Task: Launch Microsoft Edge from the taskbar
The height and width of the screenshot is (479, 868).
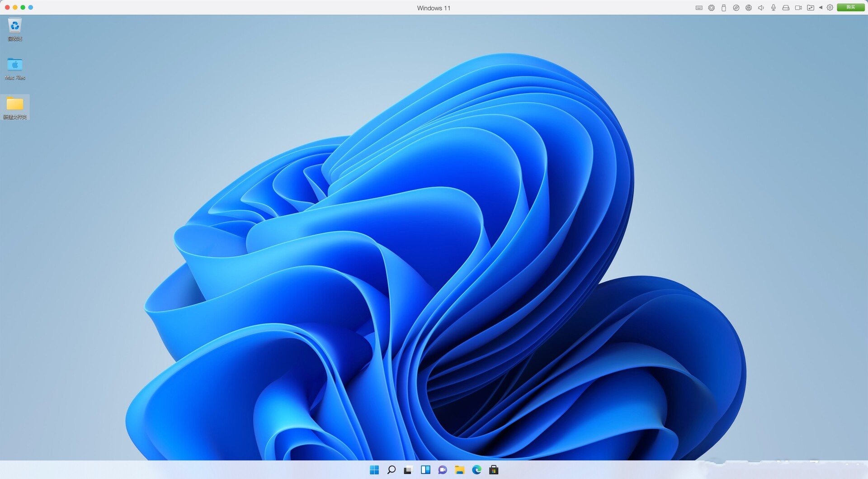Action: click(477, 470)
